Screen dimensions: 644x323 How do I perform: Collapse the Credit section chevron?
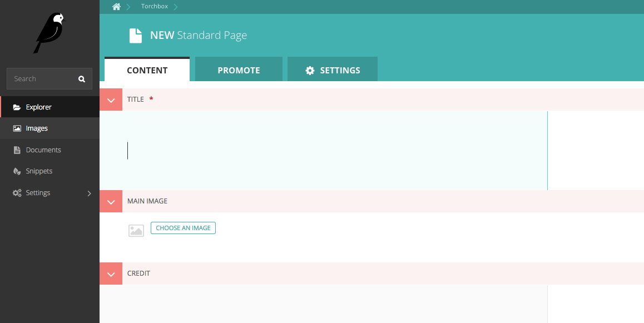click(111, 274)
